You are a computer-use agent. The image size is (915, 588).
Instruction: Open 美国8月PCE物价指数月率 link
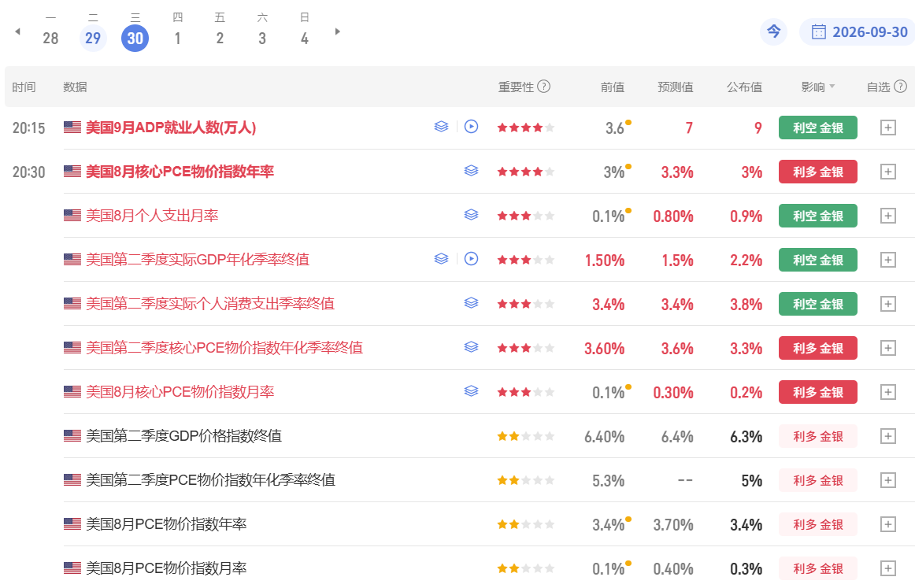tap(166, 568)
